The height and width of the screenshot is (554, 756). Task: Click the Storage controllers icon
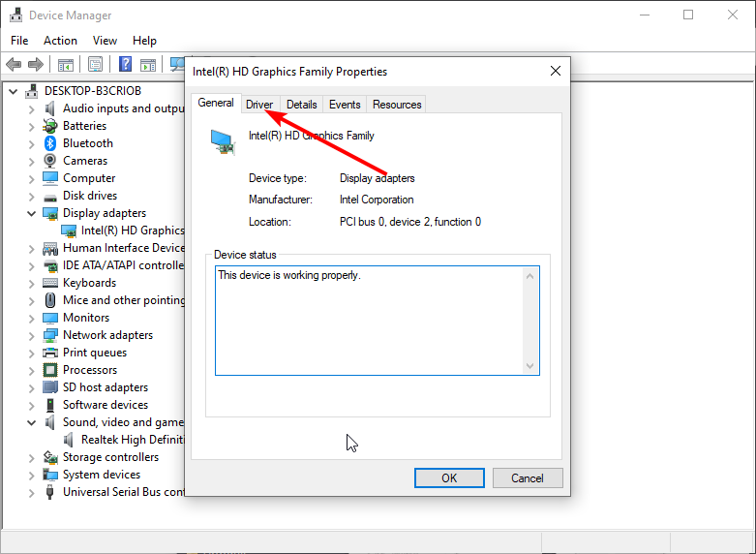click(50, 457)
